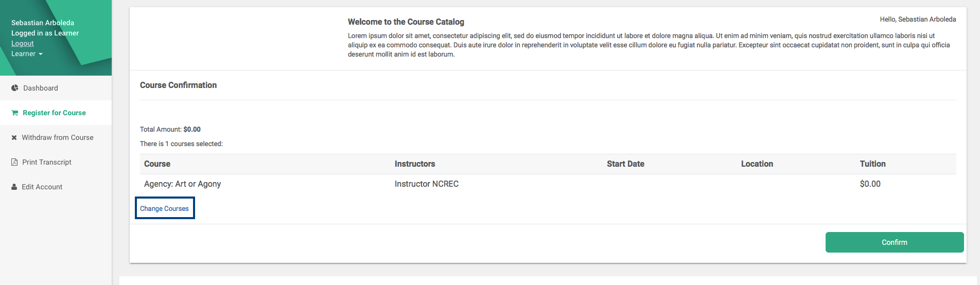Go to Withdraw from Course page
The image size is (980, 285).
point(57,137)
